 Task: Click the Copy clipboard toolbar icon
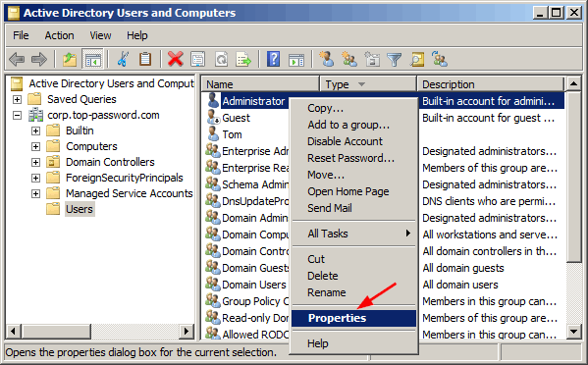[145, 59]
